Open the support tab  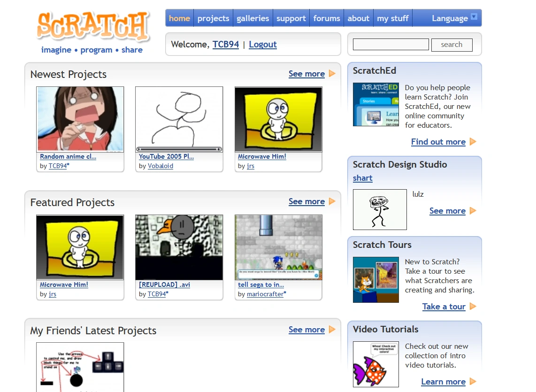pos(291,18)
